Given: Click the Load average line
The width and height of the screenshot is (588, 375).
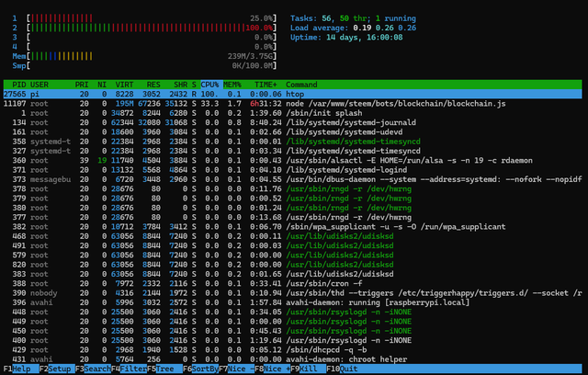Looking at the screenshot, I should coord(353,28).
